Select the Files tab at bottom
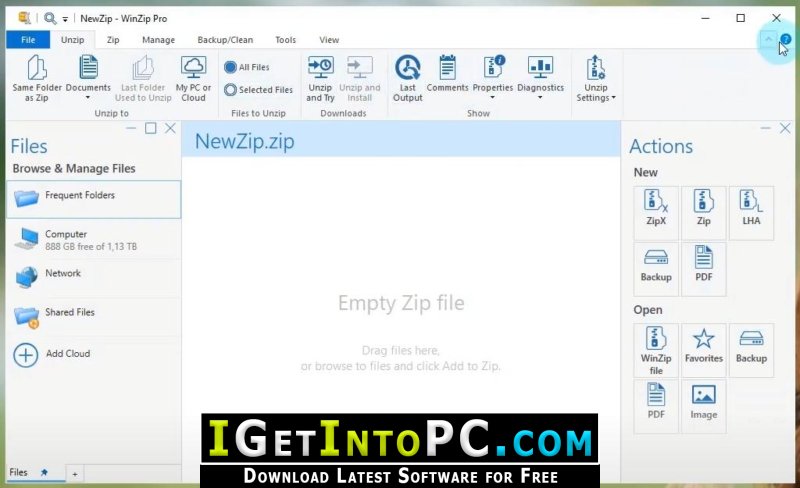800x488 pixels. 36,473
